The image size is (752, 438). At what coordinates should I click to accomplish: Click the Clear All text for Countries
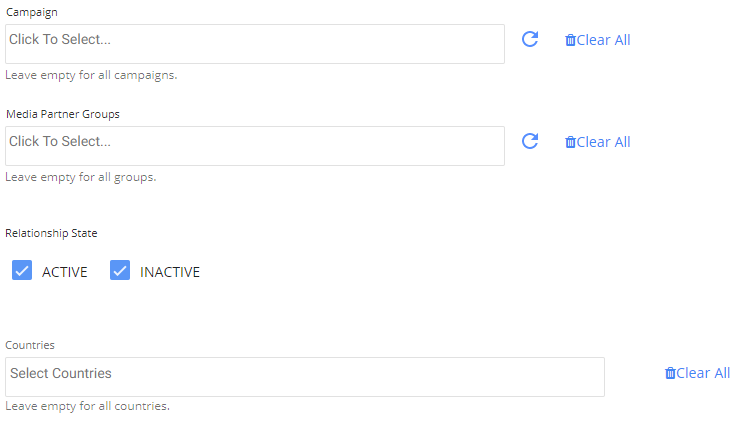coord(704,373)
